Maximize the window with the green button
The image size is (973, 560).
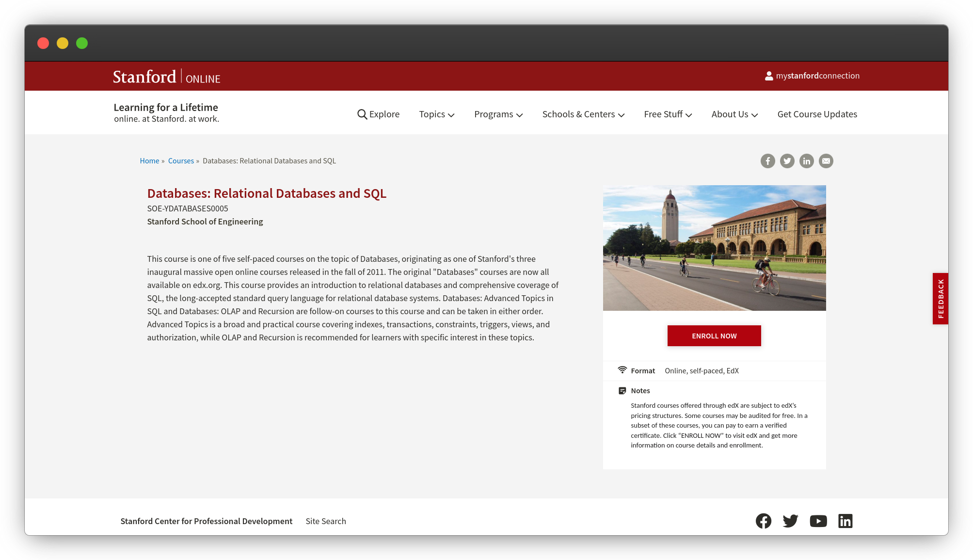(82, 43)
